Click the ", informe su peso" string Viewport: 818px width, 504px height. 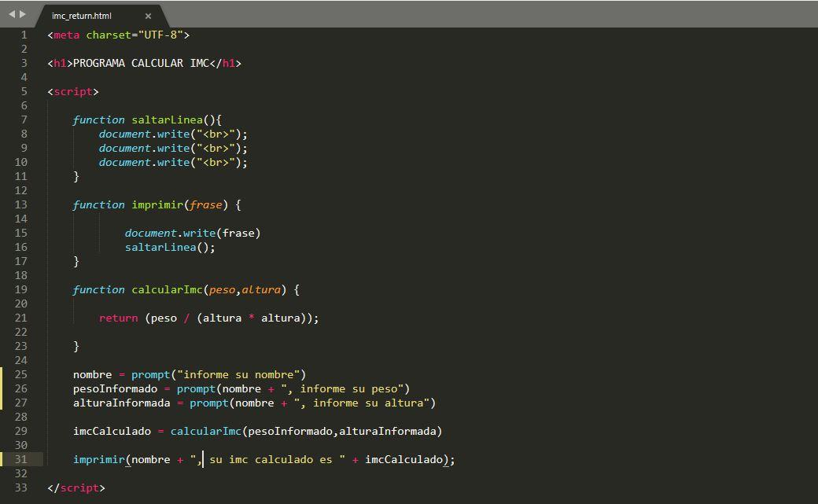(342, 388)
